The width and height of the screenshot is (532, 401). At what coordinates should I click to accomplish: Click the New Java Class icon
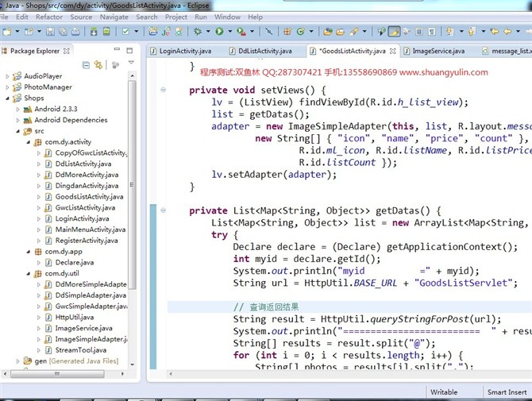point(300,32)
